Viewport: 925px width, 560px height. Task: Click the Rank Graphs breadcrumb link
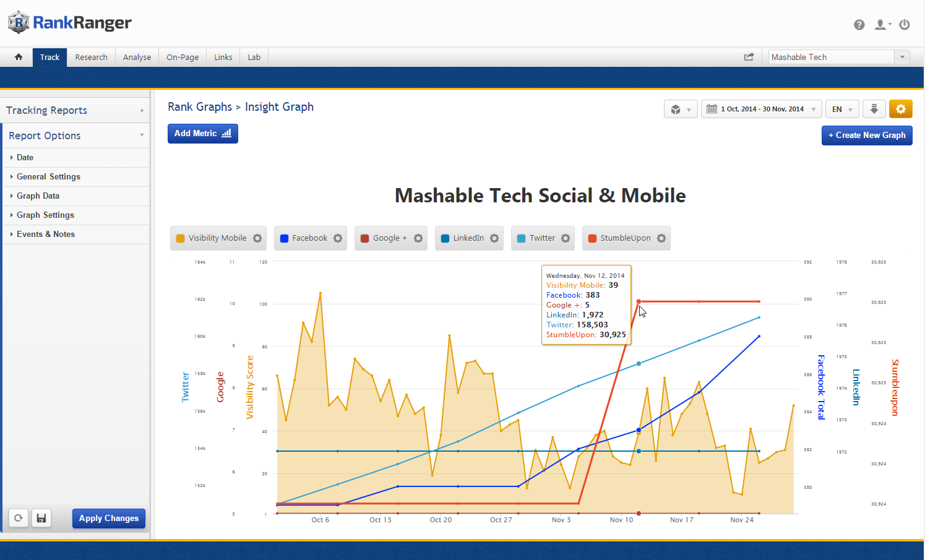click(x=200, y=107)
